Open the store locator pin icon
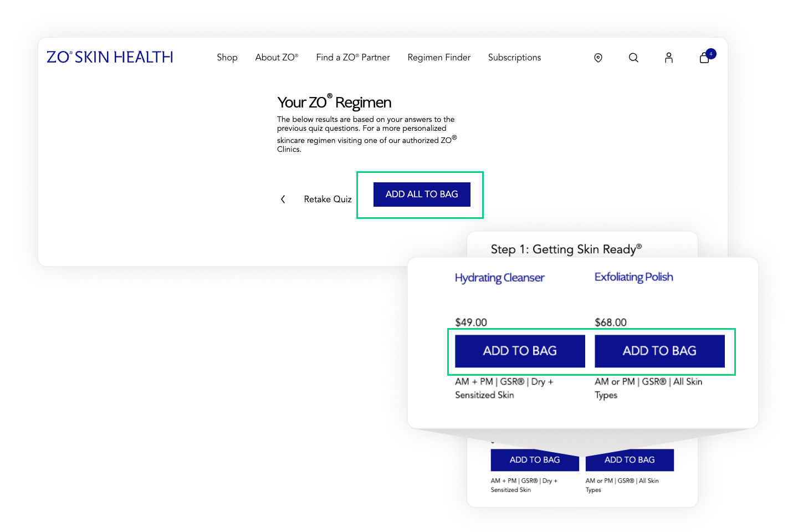This screenshot has width=798, height=532. point(598,58)
